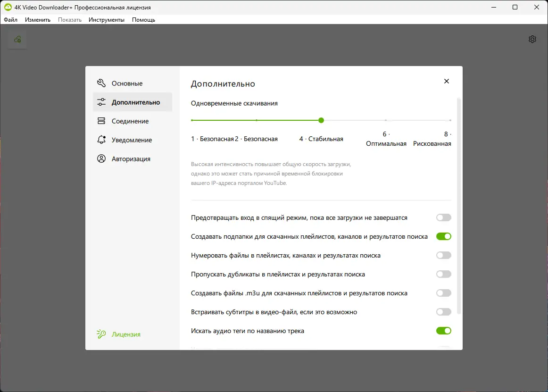Select the Авторизация account icon
548x392 pixels.
coord(101,158)
